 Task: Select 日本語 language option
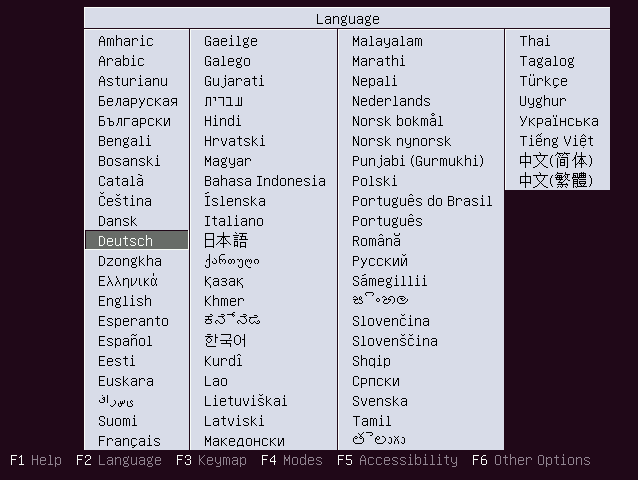coord(226,241)
